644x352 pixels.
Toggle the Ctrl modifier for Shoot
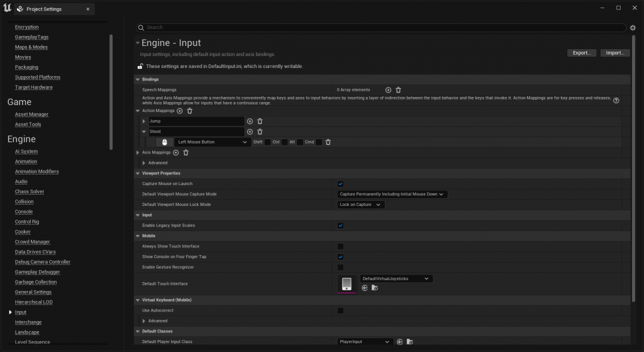(285, 142)
